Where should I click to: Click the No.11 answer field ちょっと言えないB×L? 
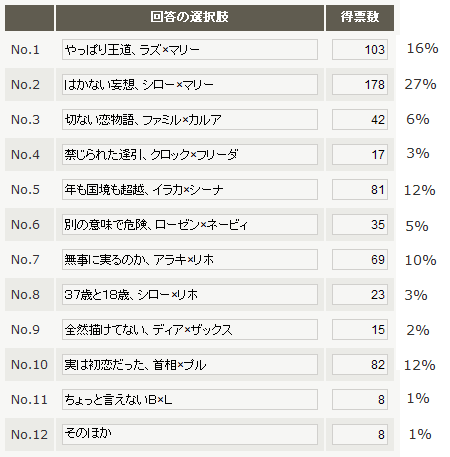(x=190, y=400)
